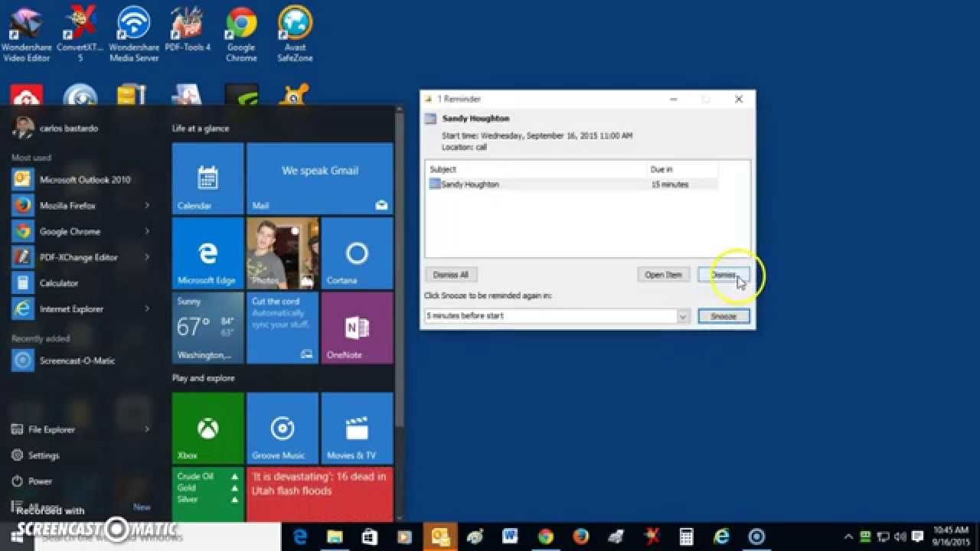Select the Sandy Houghton reminder row
The height and width of the screenshot is (551, 980).
536,184
